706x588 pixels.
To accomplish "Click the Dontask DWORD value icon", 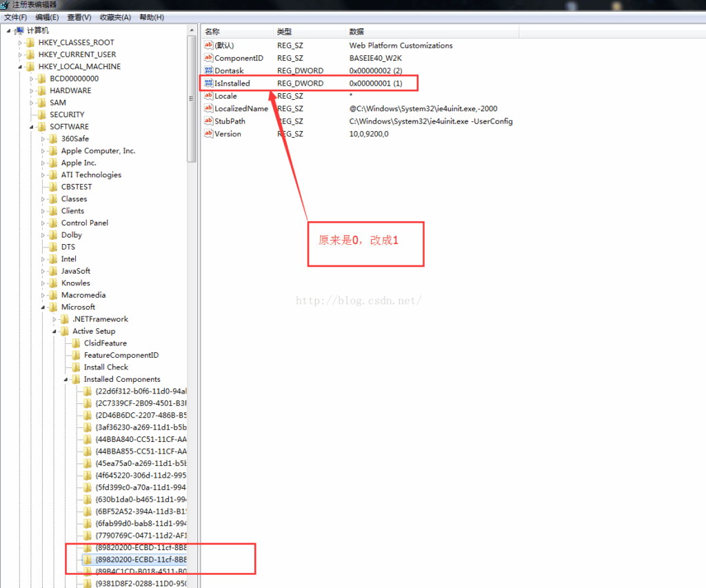I will pyautogui.click(x=209, y=71).
